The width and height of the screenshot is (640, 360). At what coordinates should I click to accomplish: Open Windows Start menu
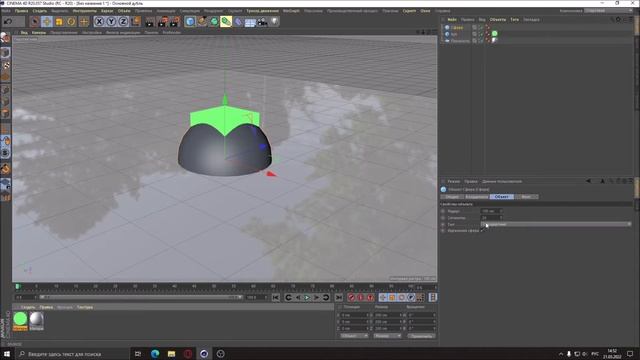coord(7,353)
